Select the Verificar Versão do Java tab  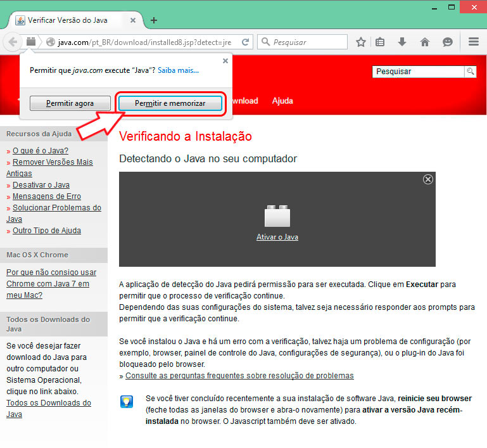[77, 20]
